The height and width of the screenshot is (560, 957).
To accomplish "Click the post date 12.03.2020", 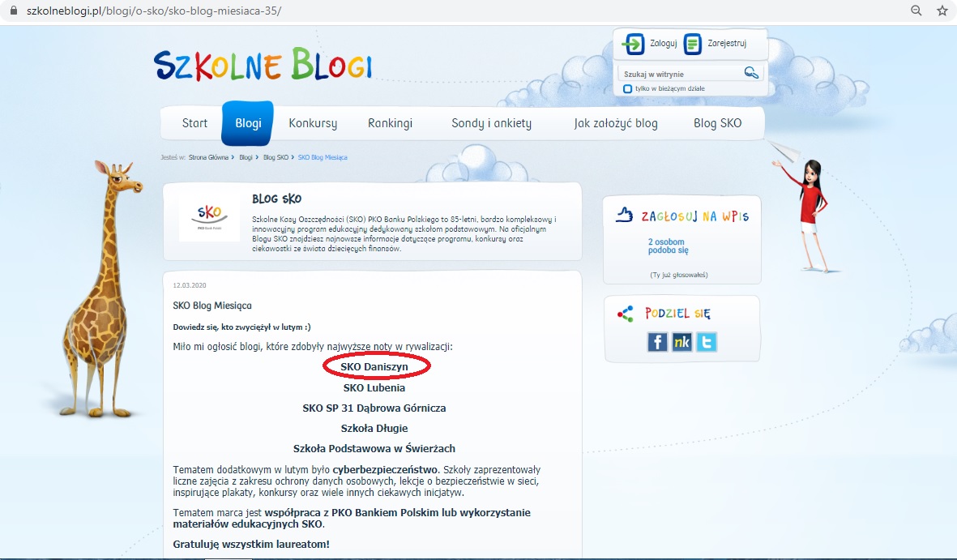I will 189,285.
